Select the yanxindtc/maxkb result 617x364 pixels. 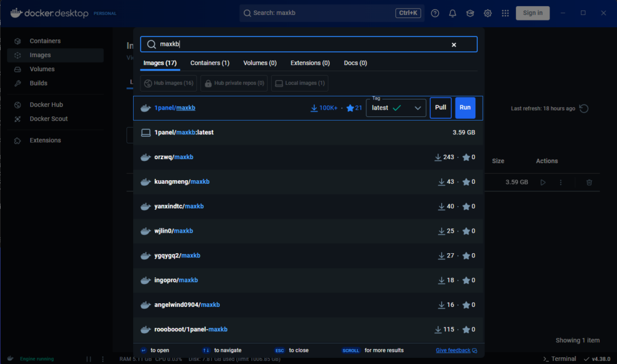308,207
